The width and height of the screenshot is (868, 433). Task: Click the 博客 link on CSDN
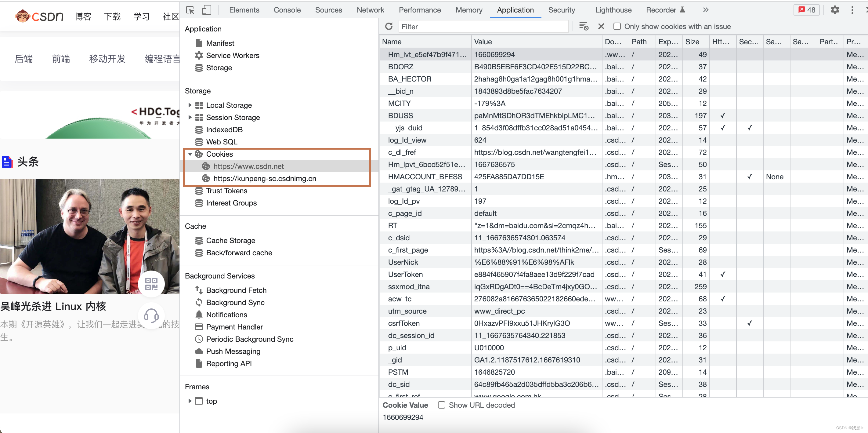83,16
